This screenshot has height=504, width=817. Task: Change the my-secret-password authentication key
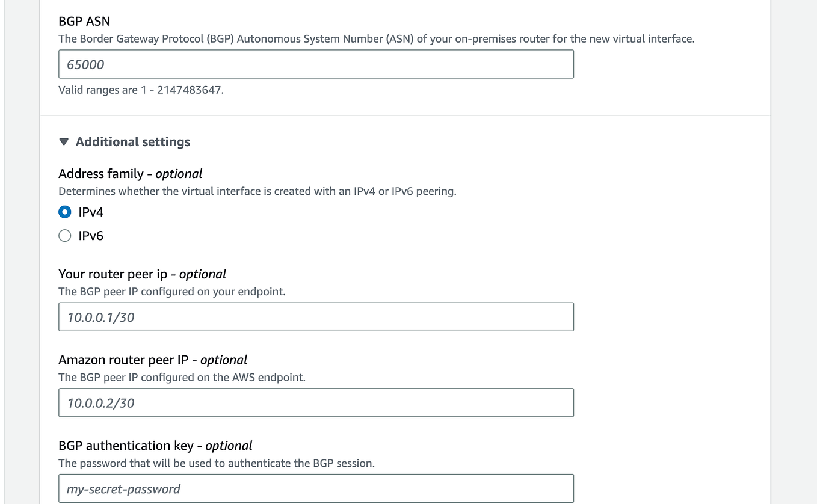coord(316,488)
